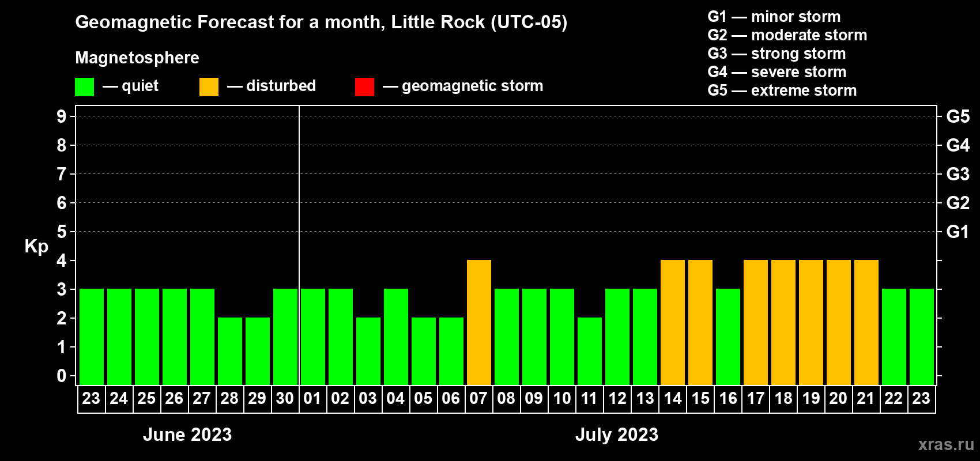Click the 'G2 — moderate storm' legend line
This screenshot has width=980, height=461.
[x=787, y=35]
